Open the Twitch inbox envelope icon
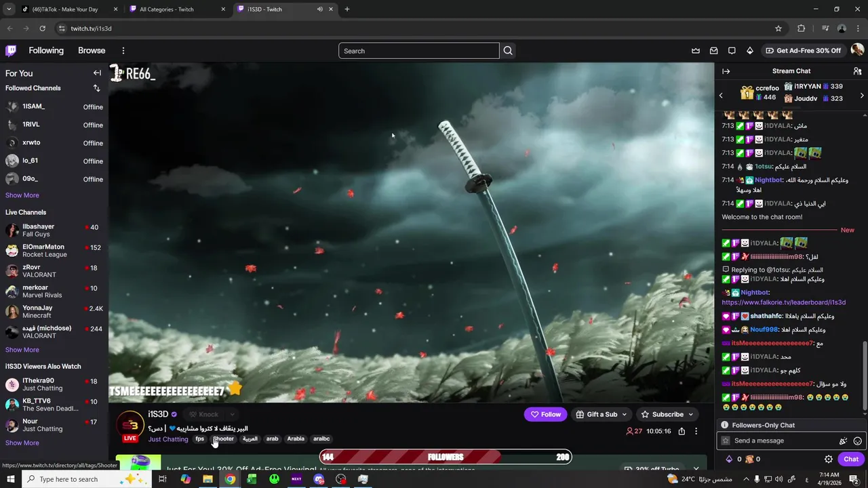 [714, 51]
